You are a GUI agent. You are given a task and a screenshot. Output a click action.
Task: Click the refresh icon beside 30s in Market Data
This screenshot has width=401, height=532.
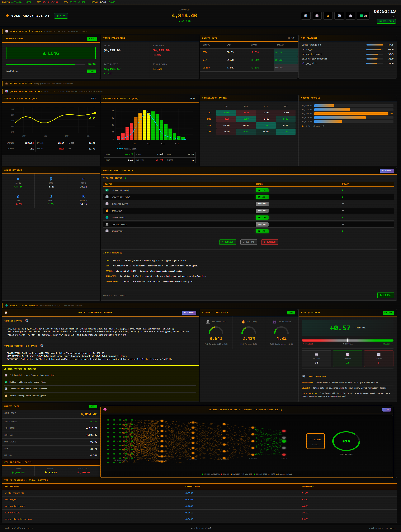tap(289, 38)
